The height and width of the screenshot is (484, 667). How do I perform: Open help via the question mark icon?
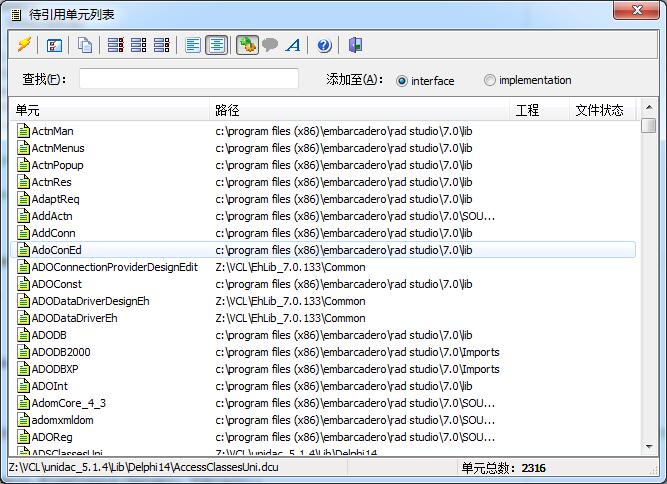pos(324,45)
